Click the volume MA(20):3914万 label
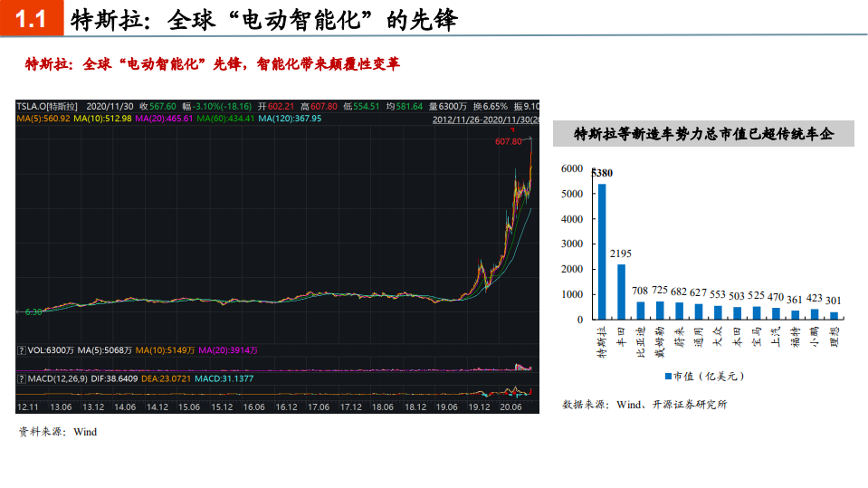The width and height of the screenshot is (868, 488). [x=228, y=350]
